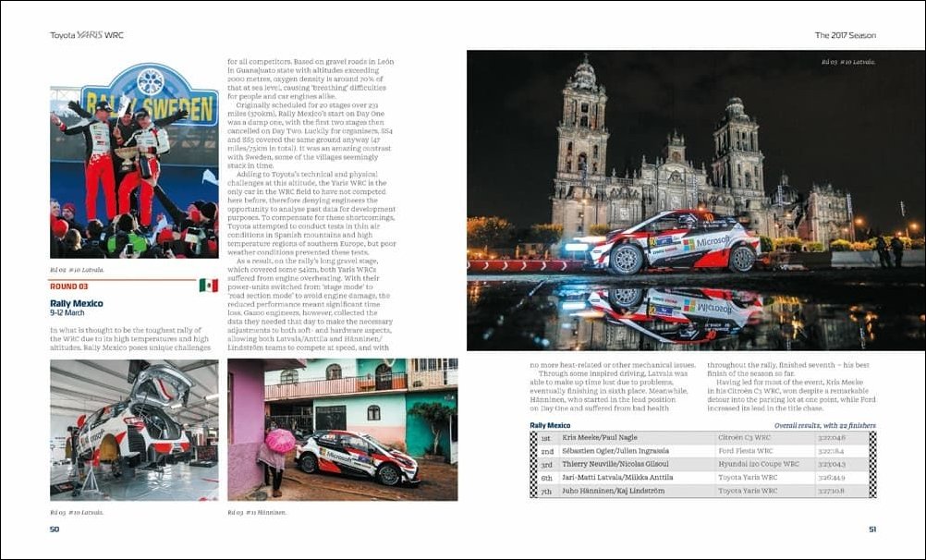Click the 'Hyundai i20 Coupe WRC' cell
926x560 pixels.
759,464
